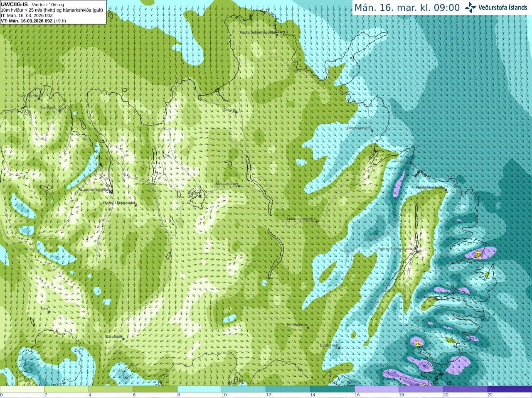Image resolution: width=532 pixels, height=398 pixels.
Task: Click the Eyjabakkar station label
Action: tap(329, 345)
